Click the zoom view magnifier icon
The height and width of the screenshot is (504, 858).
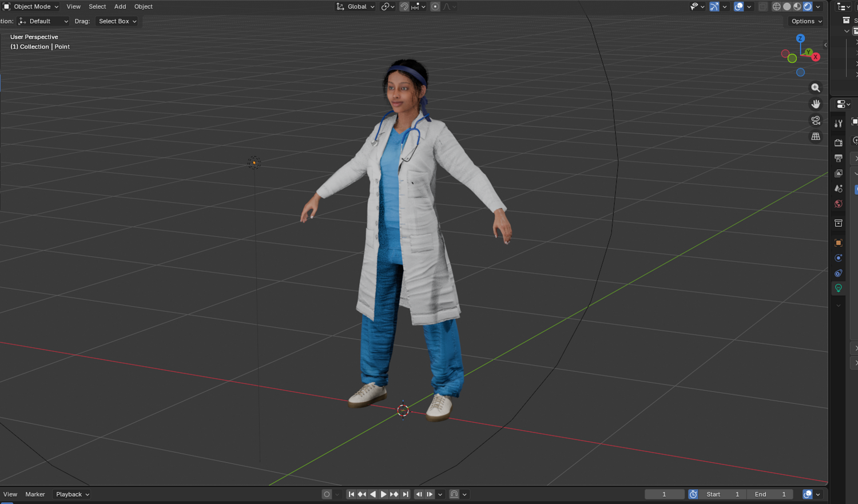816,88
